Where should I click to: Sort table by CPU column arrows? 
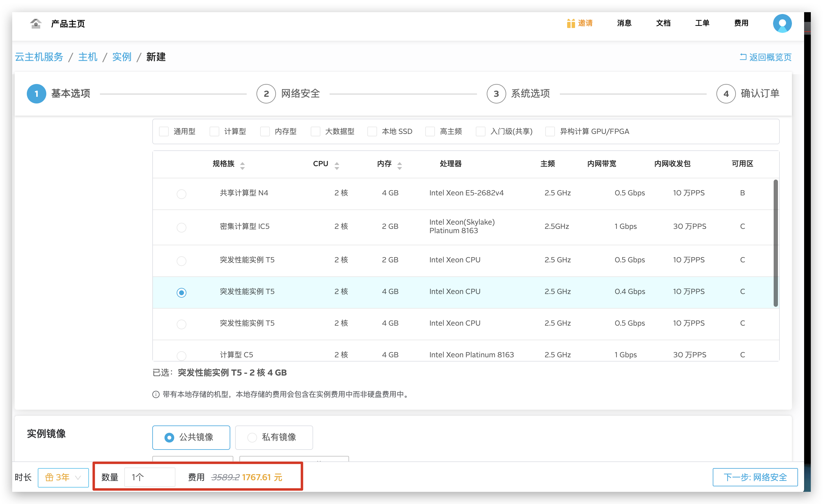337,166
